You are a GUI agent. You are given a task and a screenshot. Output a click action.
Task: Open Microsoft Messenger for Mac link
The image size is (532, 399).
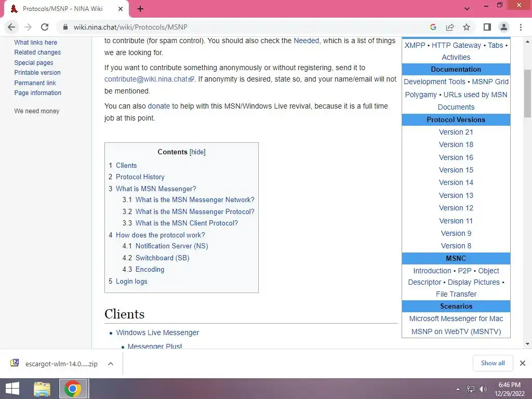456,318
